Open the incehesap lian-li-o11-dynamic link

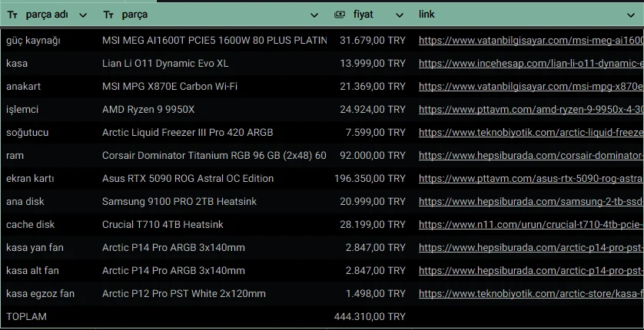pos(531,63)
